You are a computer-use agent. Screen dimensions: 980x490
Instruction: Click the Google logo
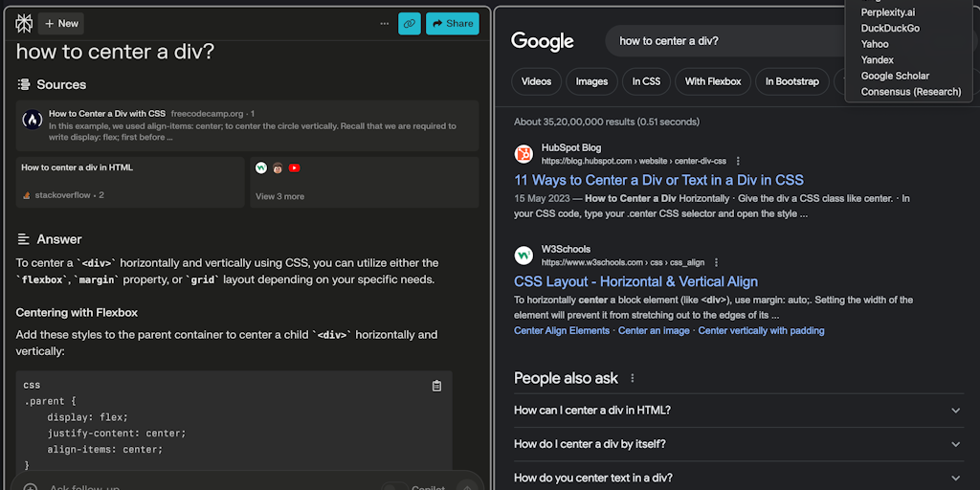[542, 41]
